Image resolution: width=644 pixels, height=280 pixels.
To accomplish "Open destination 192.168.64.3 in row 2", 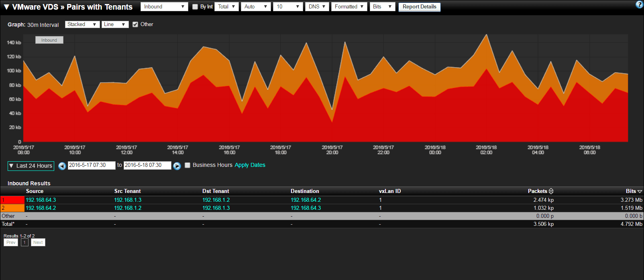I will tap(306, 208).
